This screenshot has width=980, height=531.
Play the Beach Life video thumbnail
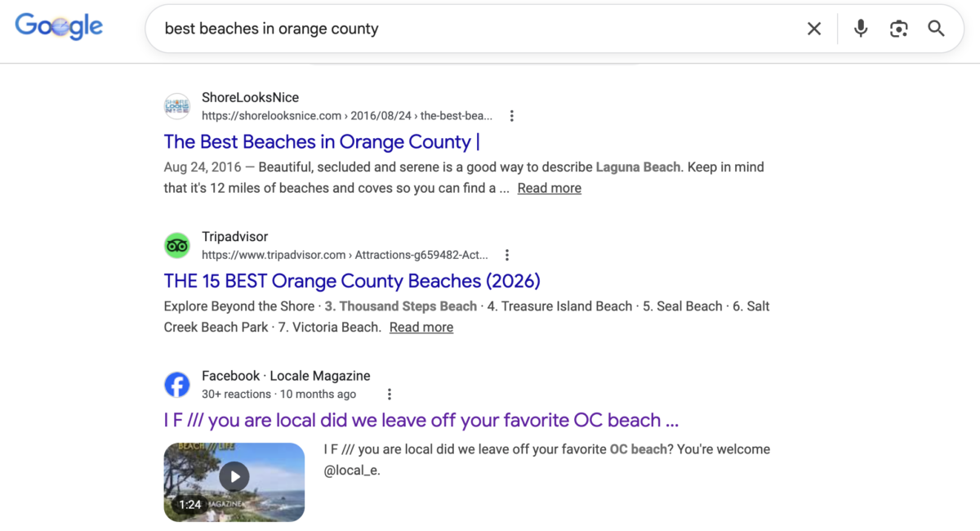click(x=234, y=476)
